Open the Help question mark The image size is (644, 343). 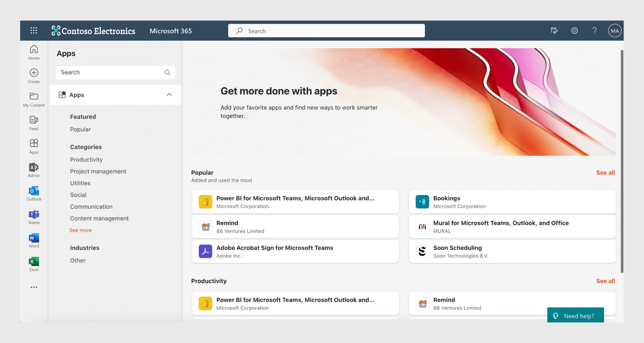click(x=594, y=30)
